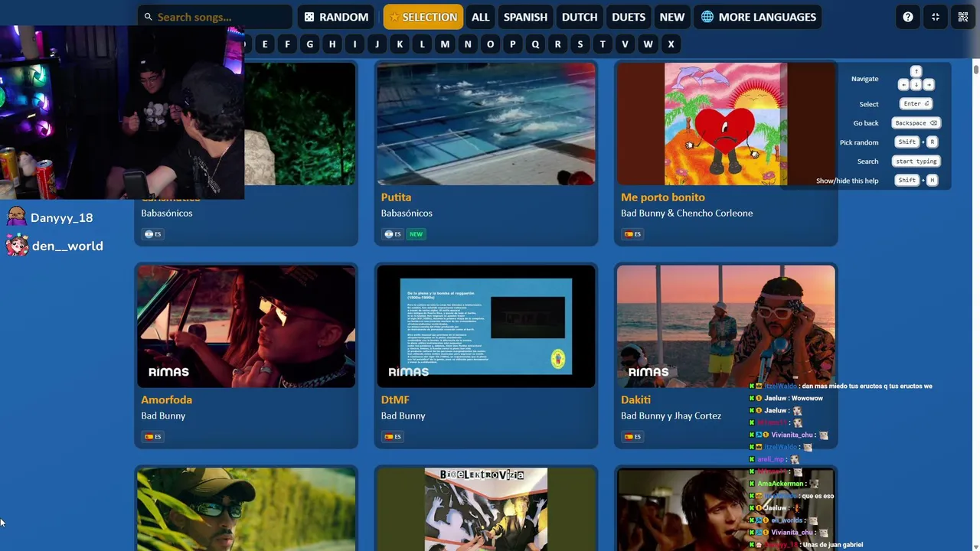Switch to the Dutch filter
The image size is (980, 551).
[580, 17]
